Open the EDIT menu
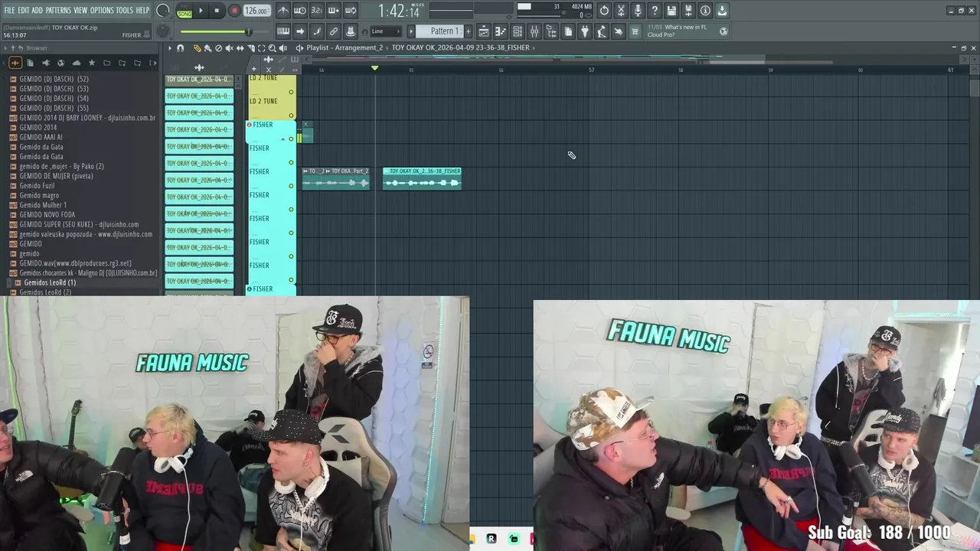980x551 pixels. pyautogui.click(x=24, y=11)
